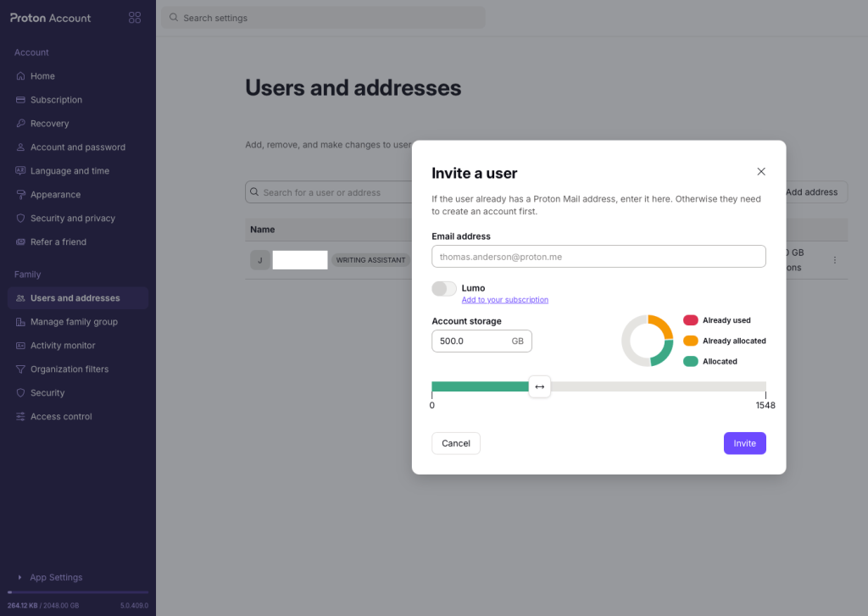Open the three-dot menu for user row
868x616 pixels.
click(835, 260)
